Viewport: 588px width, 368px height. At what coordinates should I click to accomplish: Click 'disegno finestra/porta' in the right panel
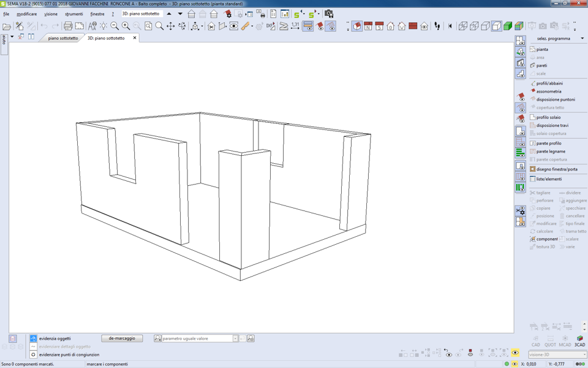556,169
